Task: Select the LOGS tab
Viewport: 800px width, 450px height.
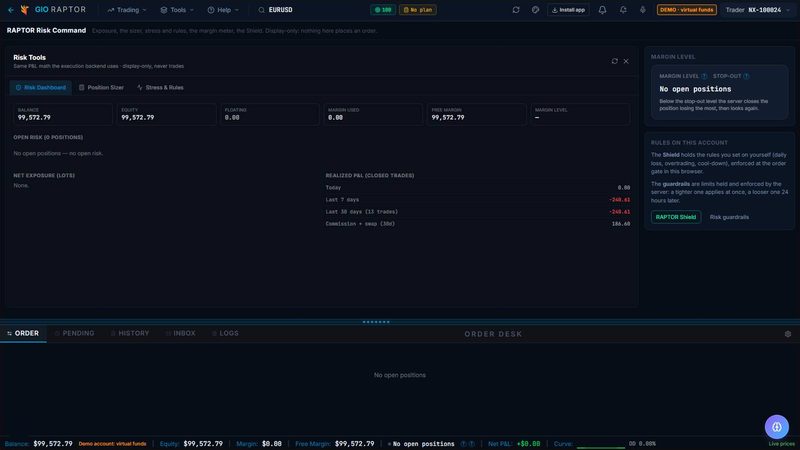Action: click(x=225, y=333)
